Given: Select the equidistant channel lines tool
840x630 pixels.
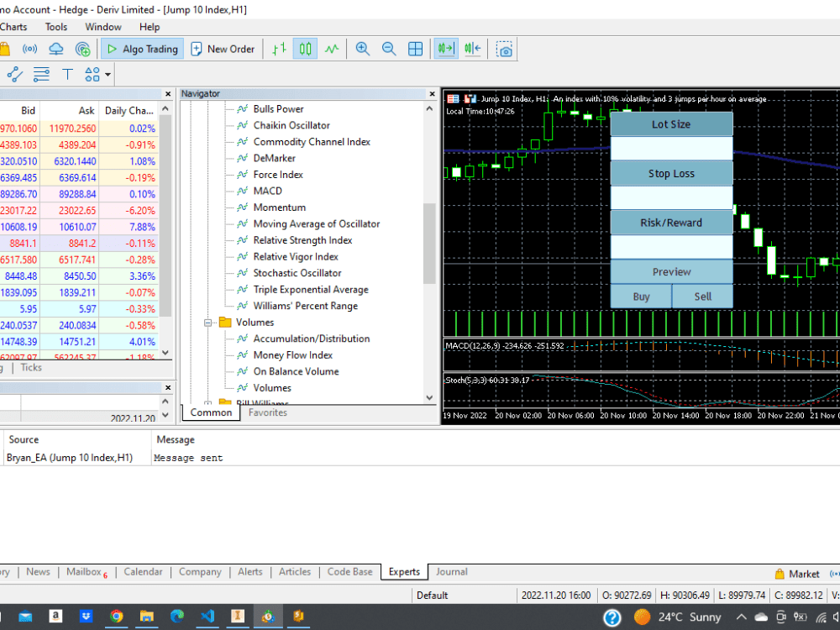Looking at the screenshot, I should [x=41, y=74].
